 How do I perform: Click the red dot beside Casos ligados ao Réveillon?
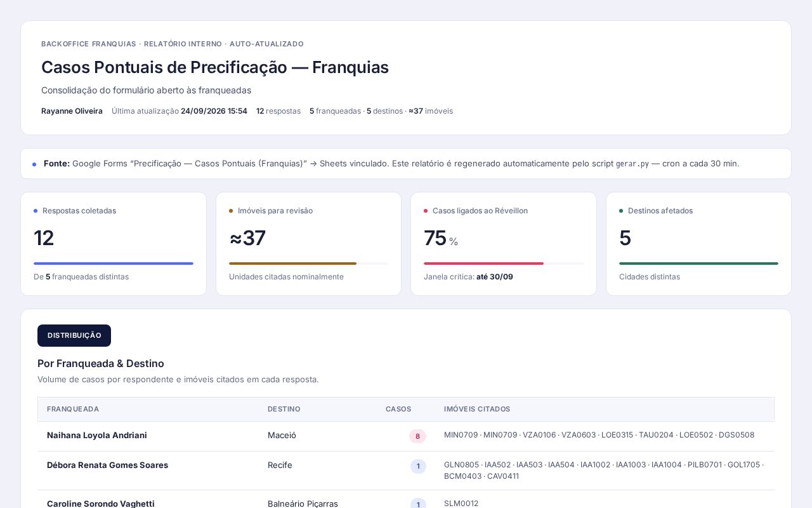(426, 211)
